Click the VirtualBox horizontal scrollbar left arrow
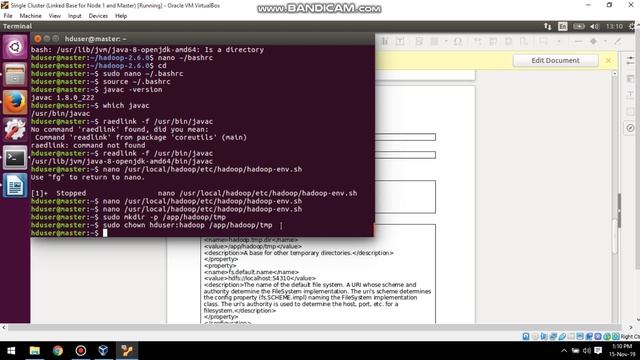640x360 pixels. coord(4,327)
